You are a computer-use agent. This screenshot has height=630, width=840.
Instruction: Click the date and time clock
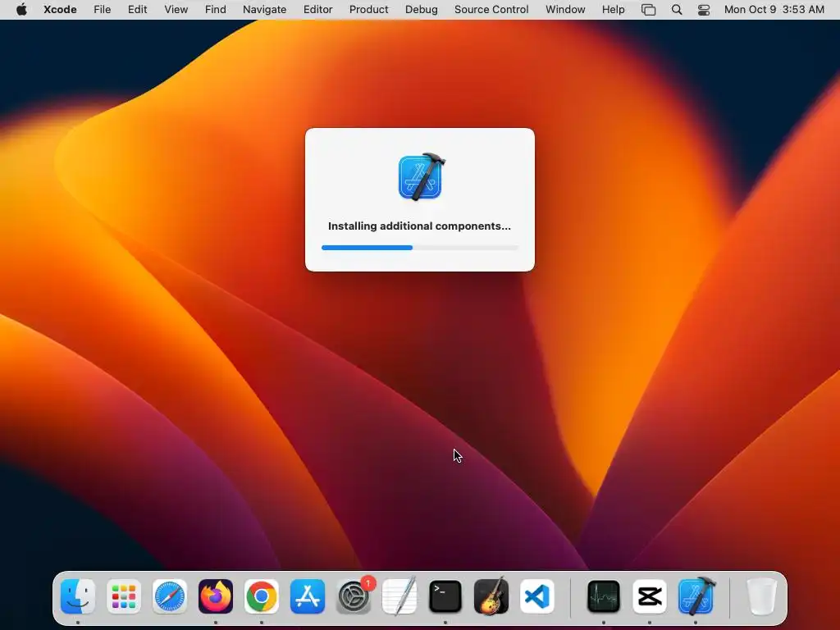(774, 10)
